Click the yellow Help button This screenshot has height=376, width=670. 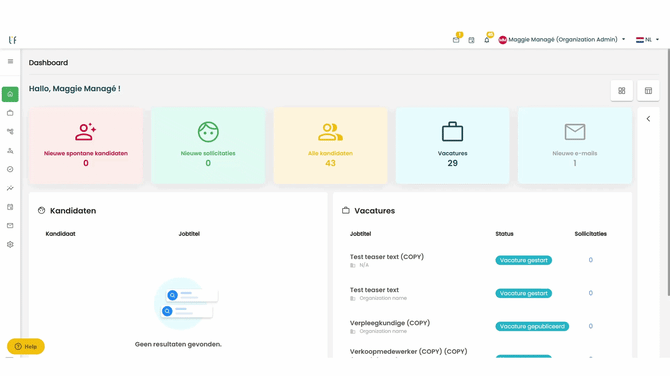(26, 347)
